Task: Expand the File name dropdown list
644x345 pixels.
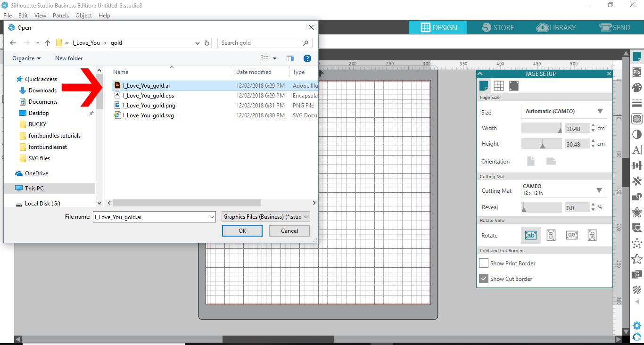Action: tap(212, 217)
